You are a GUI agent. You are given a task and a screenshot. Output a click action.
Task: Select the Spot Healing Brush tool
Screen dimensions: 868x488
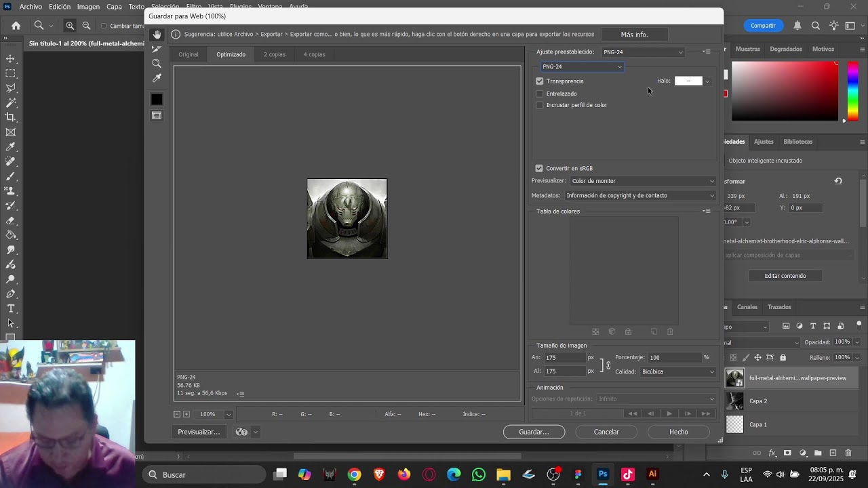(x=10, y=161)
